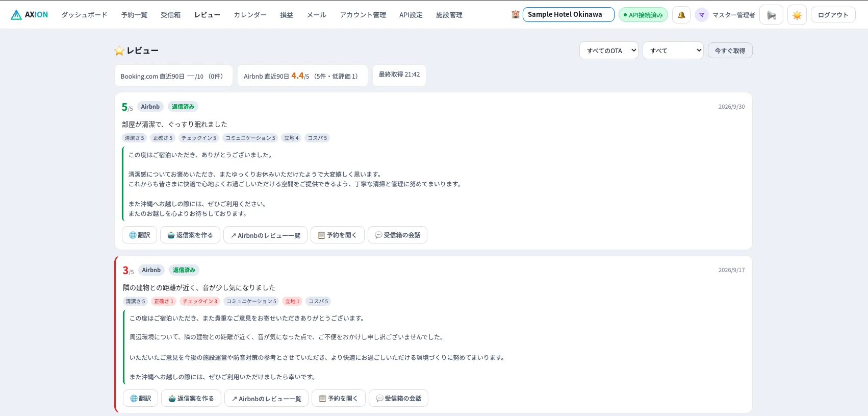Open the すべてのOTA filter dropdown
This screenshot has height=416, width=868.
tap(608, 51)
